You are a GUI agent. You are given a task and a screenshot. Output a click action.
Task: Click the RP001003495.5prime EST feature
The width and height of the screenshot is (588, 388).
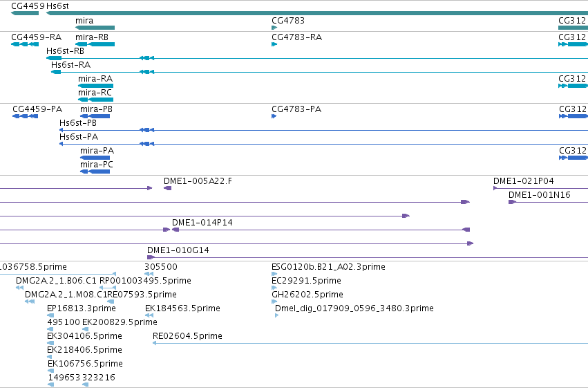pos(108,288)
